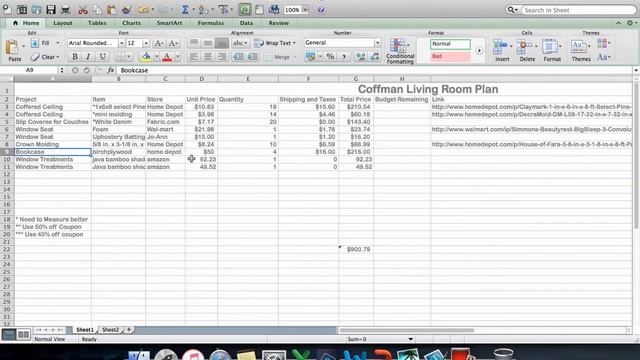Center text horizontally
Viewport: 640px width, 360px height.
point(208,57)
